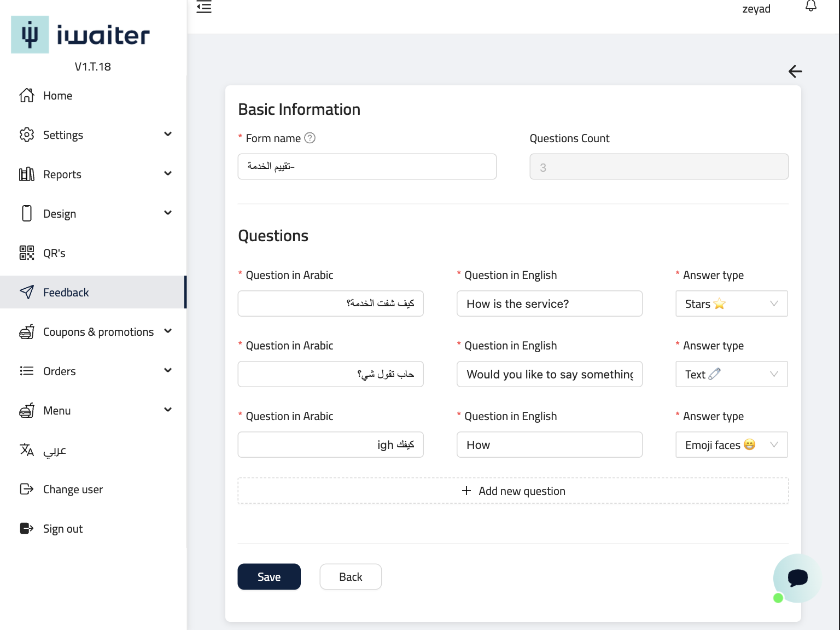840x630 pixels.
Task: Click the Sign out option
Action: point(62,529)
